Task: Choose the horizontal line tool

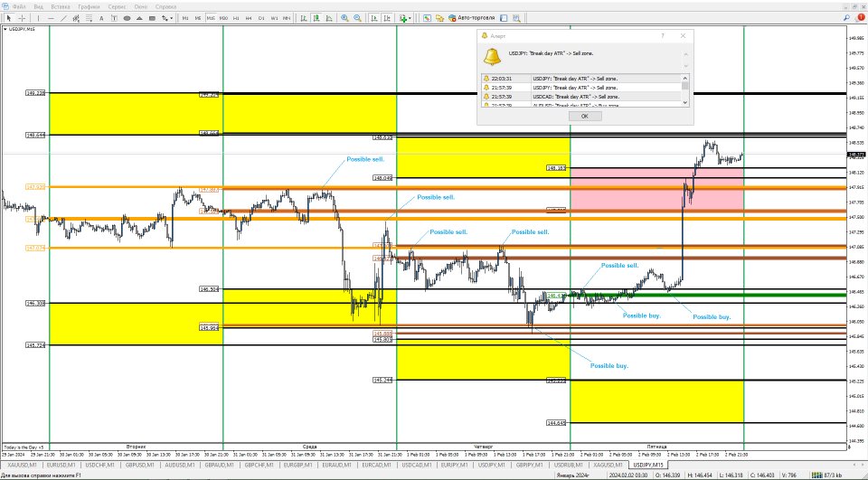Action: tap(51, 18)
